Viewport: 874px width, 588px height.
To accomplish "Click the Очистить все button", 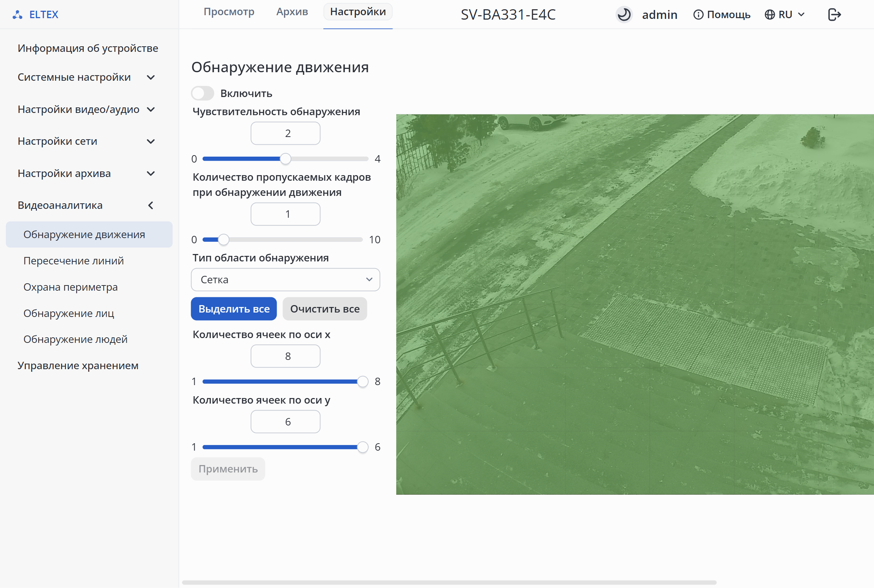I will click(325, 309).
